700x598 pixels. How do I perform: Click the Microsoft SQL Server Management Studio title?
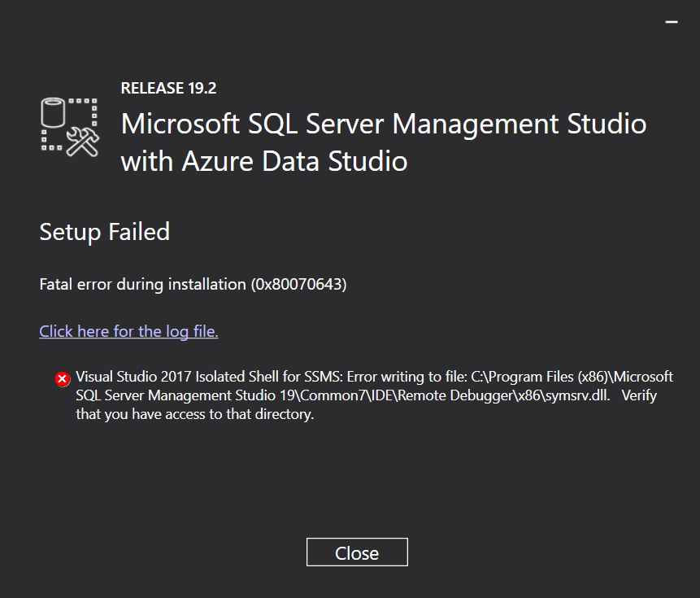384,124
